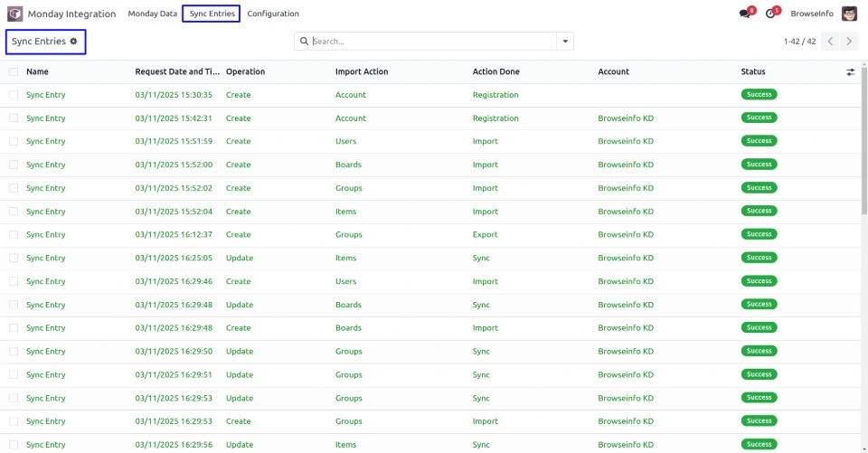868x453 pixels.
Task: Open the activities clock icon
Action: 770,14
